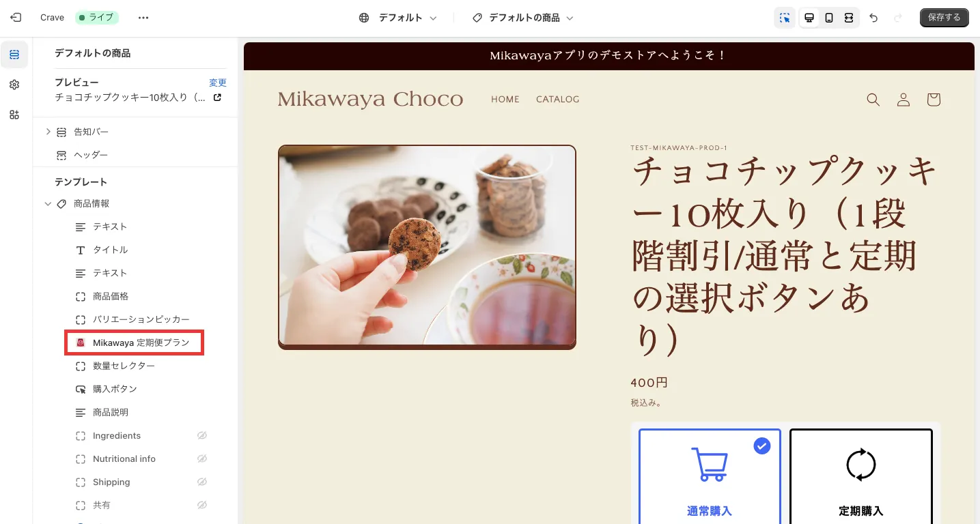980x524 pixels.
Task: Select the HOME menu link
Action: (x=505, y=100)
